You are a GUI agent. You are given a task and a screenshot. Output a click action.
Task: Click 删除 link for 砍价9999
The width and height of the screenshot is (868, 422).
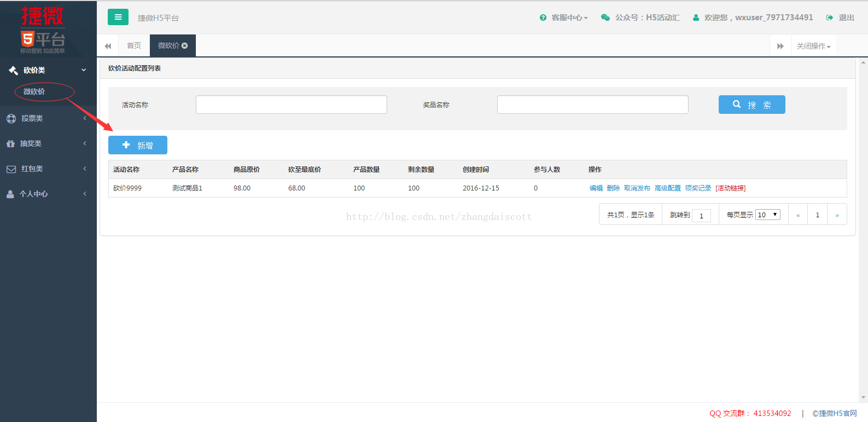tap(613, 188)
